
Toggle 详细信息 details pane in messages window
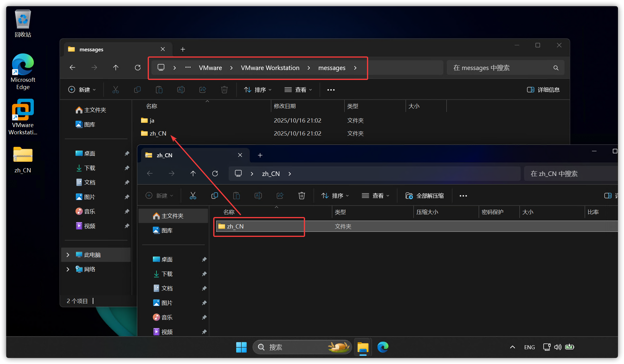(543, 90)
